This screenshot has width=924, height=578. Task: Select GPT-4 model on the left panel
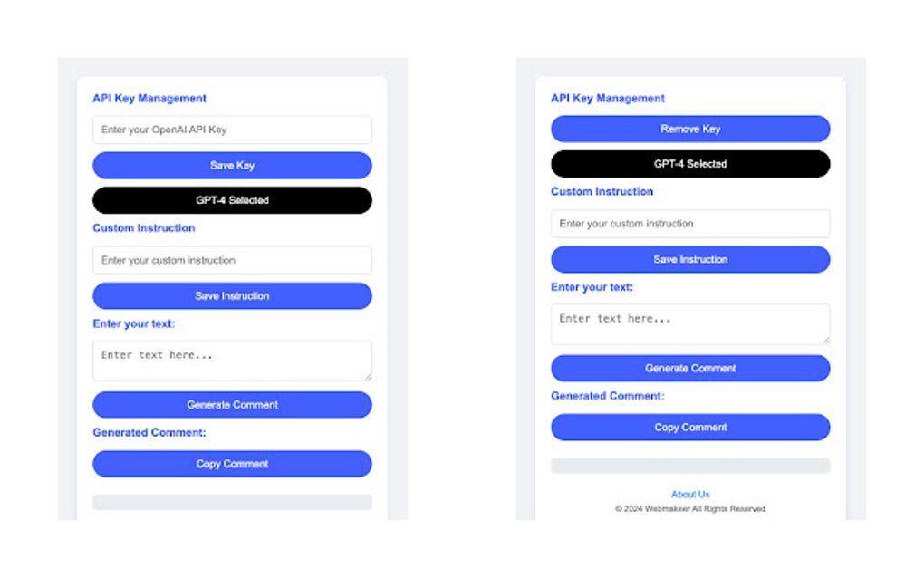click(x=231, y=200)
